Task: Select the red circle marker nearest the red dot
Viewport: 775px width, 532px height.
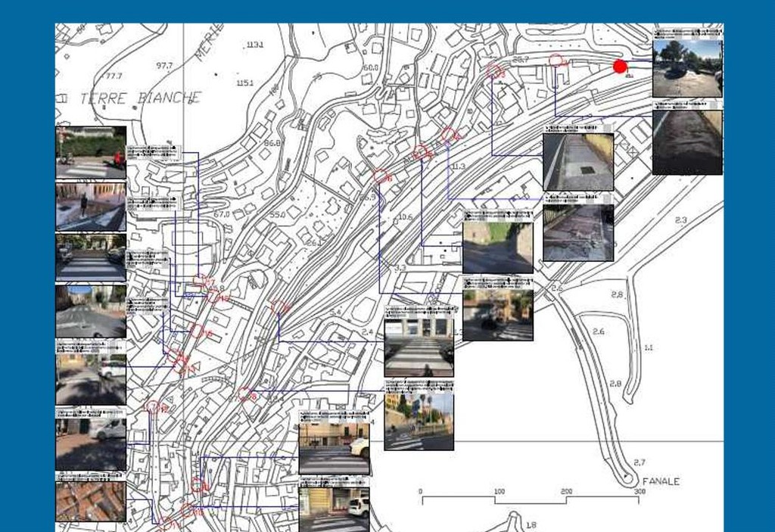Action: click(556, 61)
